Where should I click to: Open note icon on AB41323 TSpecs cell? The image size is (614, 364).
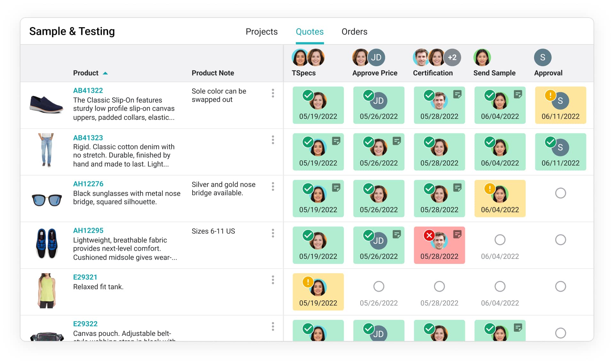(x=336, y=141)
